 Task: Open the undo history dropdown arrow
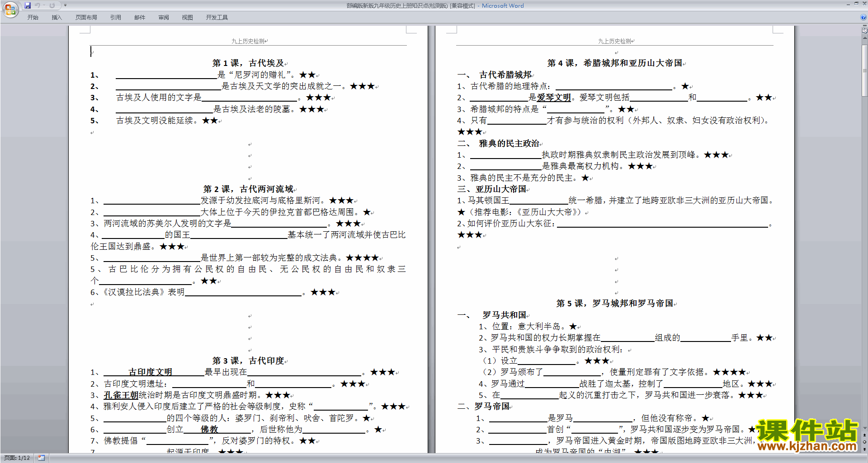click(x=44, y=5)
